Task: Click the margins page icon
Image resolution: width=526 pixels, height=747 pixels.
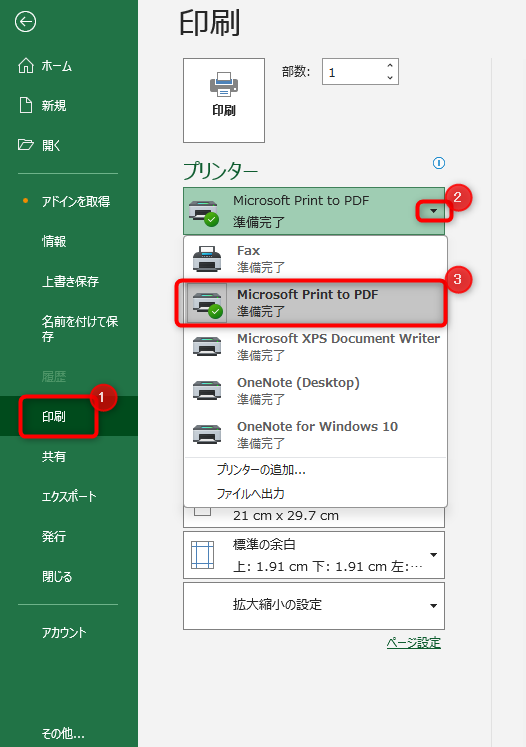Action: 202,555
